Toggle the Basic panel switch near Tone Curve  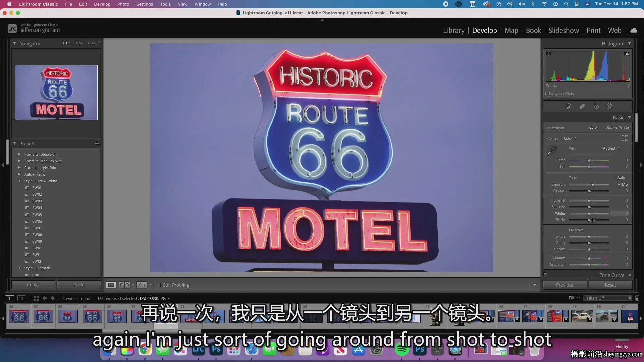pos(545,275)
